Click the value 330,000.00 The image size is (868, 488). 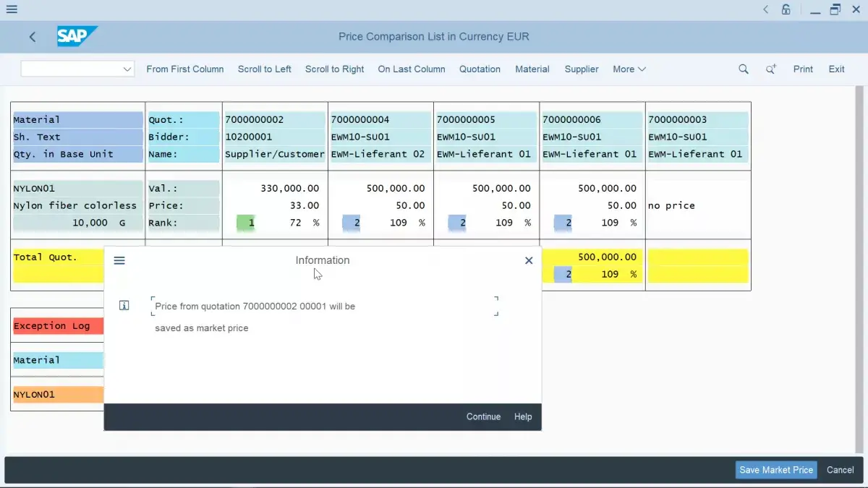[290, 188]
